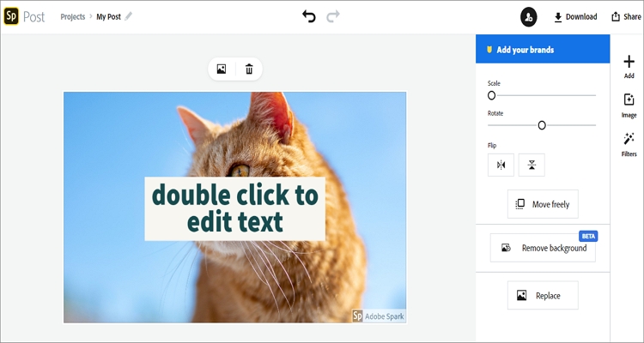Adjust the Rotate slider handle
Viewport: 644px width, 343px height.
(x=542, y=125)
